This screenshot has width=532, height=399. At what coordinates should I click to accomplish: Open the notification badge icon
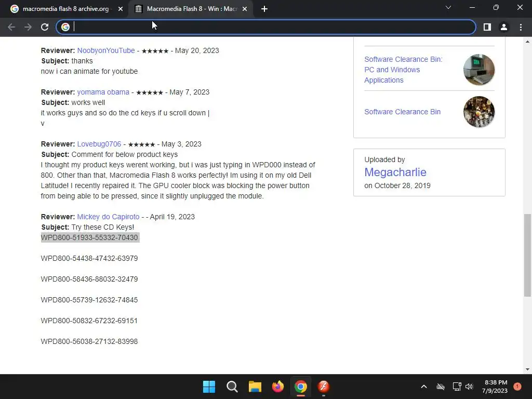click(517, 387)
